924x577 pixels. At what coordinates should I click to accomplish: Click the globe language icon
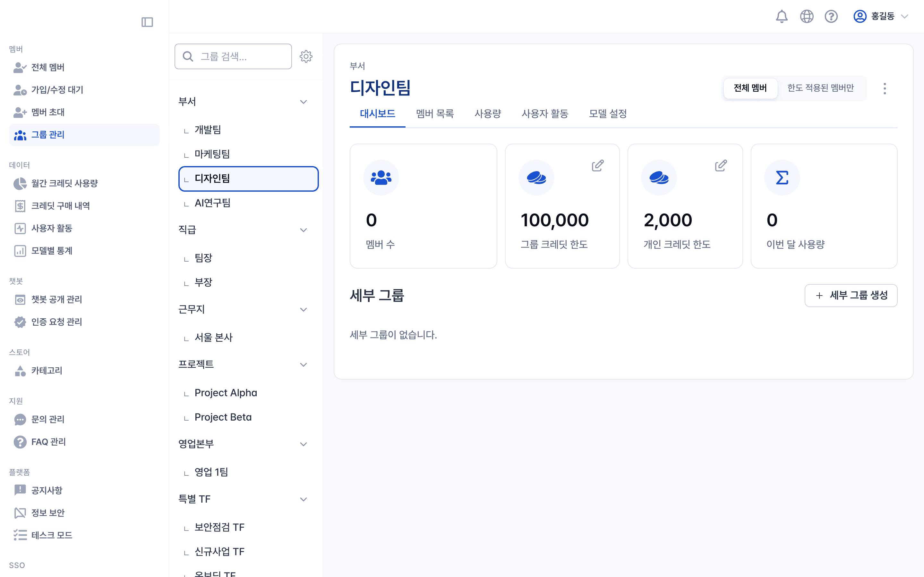(806, 16)
